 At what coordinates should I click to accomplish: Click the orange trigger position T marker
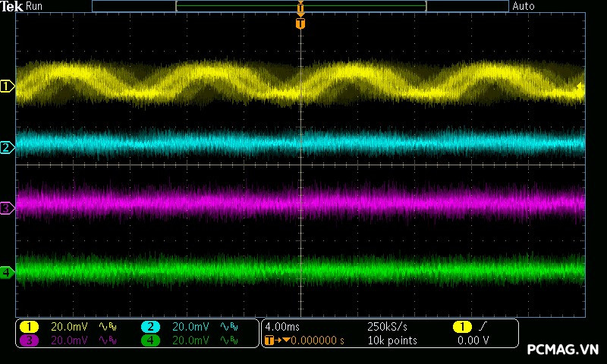[x=300, y=24]
